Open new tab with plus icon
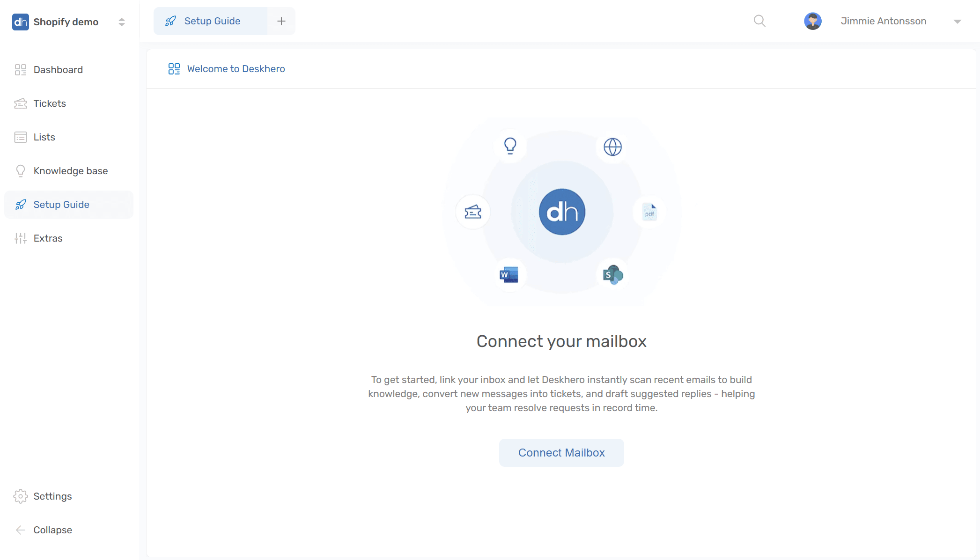This screenshot has width=980, height=560. (x=281, y=21)
